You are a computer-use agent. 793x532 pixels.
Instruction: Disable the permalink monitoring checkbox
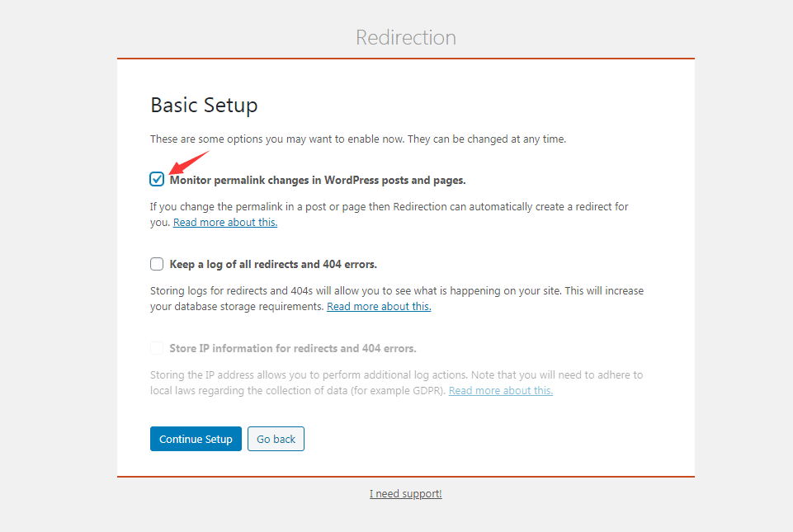(157, 179)
